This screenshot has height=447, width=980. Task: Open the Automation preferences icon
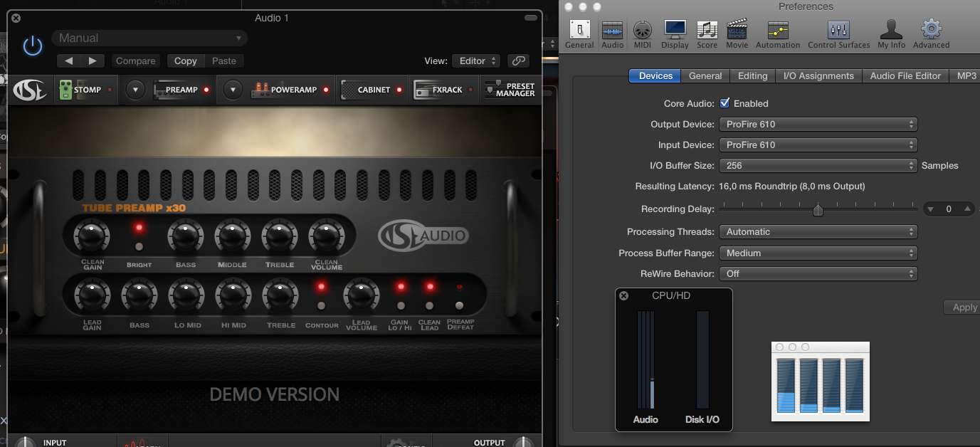pos(777,33)
